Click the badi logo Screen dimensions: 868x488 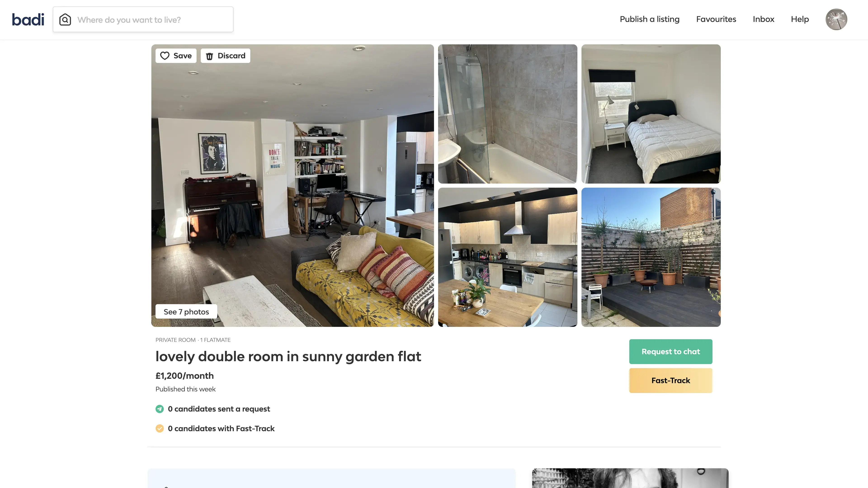28,19
